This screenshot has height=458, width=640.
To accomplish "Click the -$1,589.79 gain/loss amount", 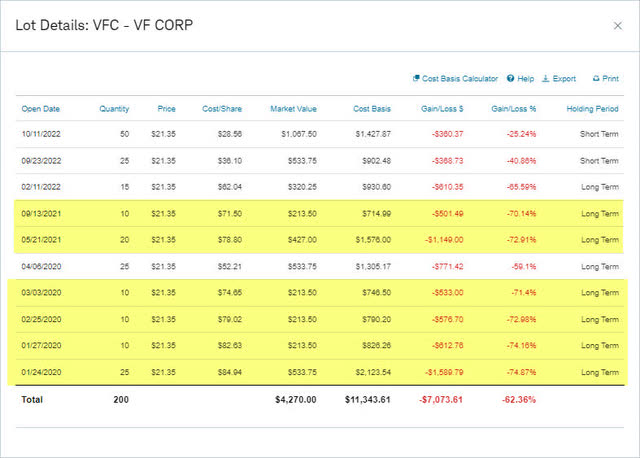I will point(444,372).
